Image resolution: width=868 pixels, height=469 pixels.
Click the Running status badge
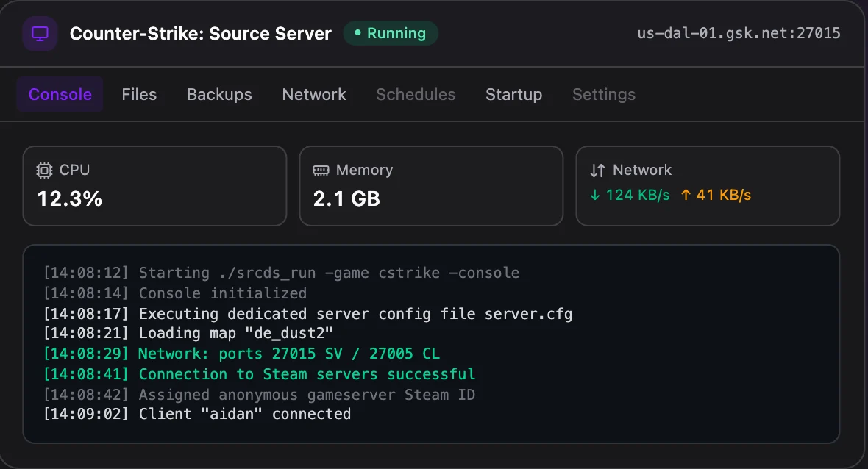click(391, 33)
